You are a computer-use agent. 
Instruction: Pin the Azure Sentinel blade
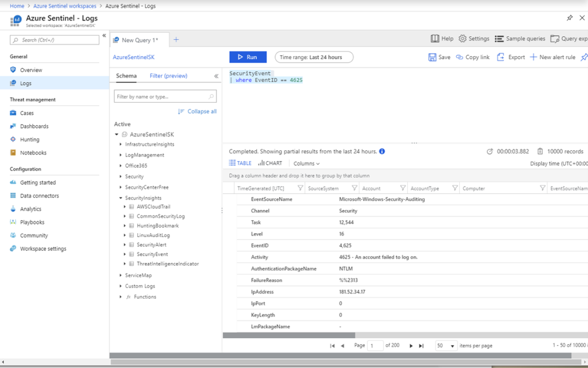pyautogui.click(x=570, y=18)
